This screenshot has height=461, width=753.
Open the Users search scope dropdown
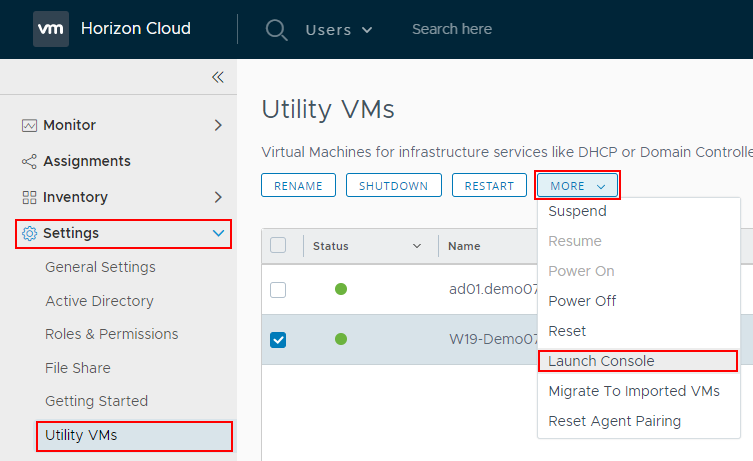coord(339,30)
